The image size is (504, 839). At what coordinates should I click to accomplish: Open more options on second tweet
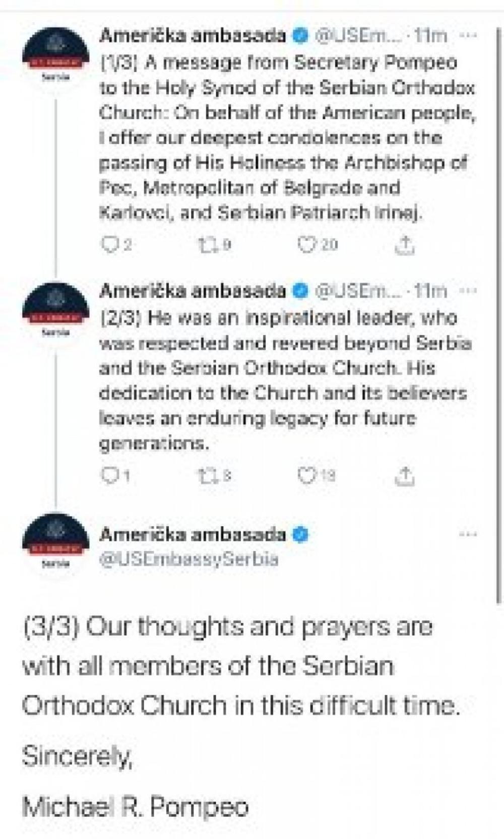click(469, 291)
